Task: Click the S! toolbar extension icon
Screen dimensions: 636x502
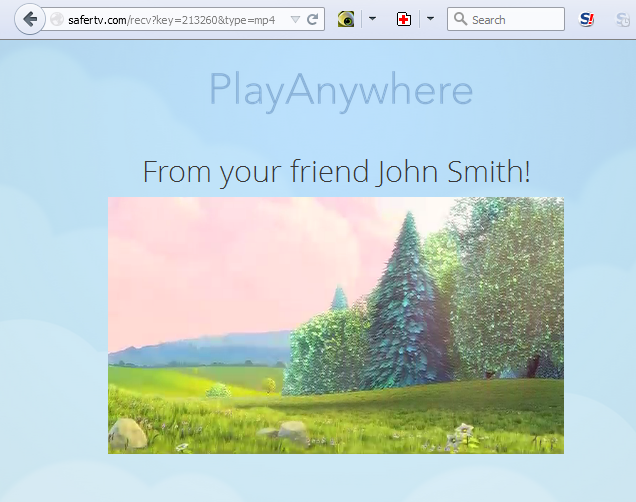Action: 587,19
